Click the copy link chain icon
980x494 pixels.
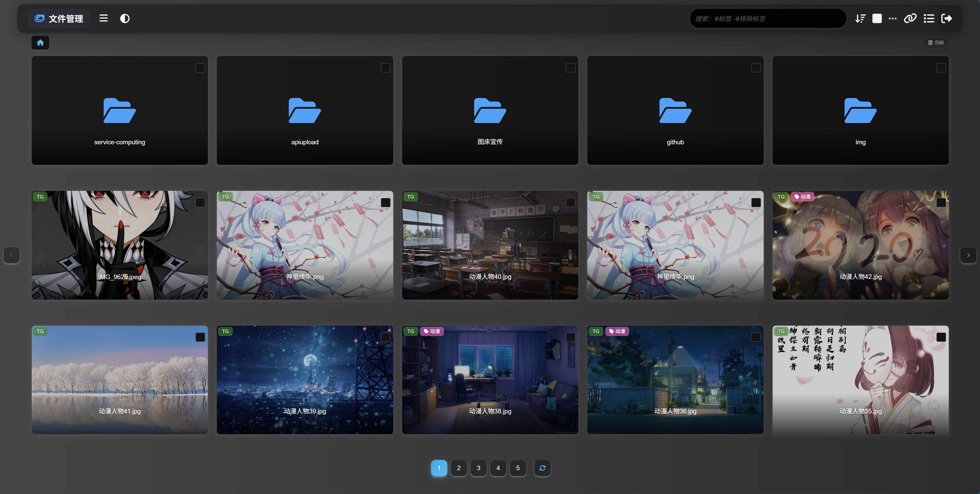click(x=910, y=18)
